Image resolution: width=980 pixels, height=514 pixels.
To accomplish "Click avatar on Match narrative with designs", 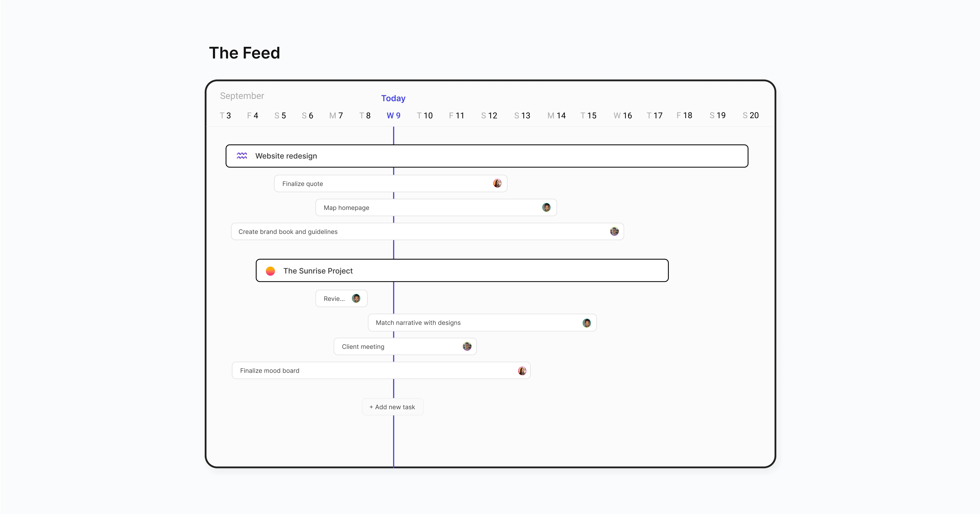I will tap(587, 323).
